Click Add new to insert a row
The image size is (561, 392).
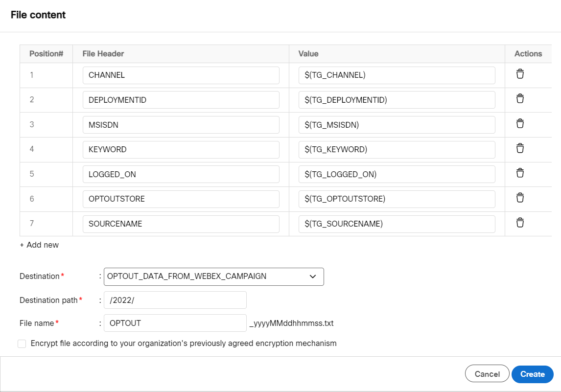click(39, 245)
